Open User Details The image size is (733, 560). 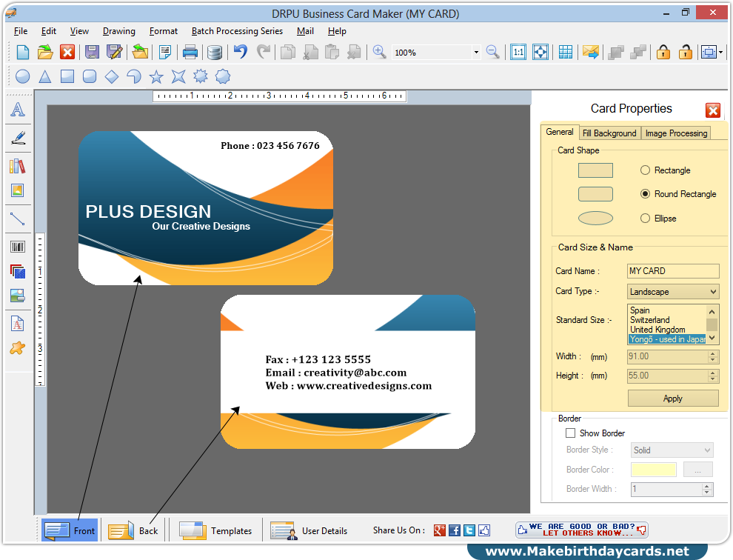(x=309, y=530)
